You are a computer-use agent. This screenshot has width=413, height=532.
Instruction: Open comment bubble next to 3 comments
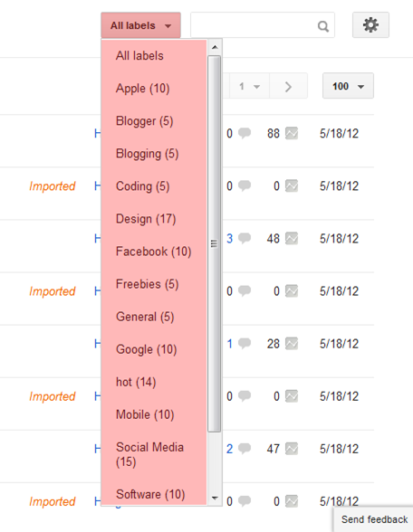[x=245, y=238]
